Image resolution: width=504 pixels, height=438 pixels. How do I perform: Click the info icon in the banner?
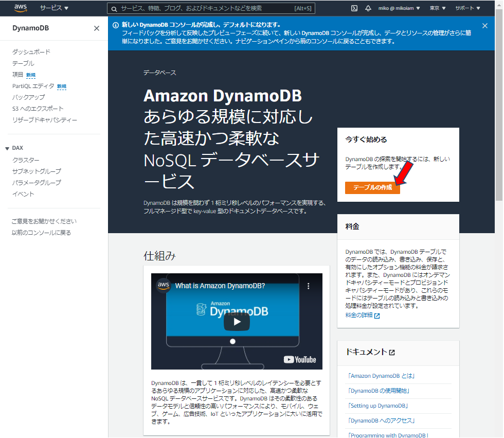coord(116,25)
